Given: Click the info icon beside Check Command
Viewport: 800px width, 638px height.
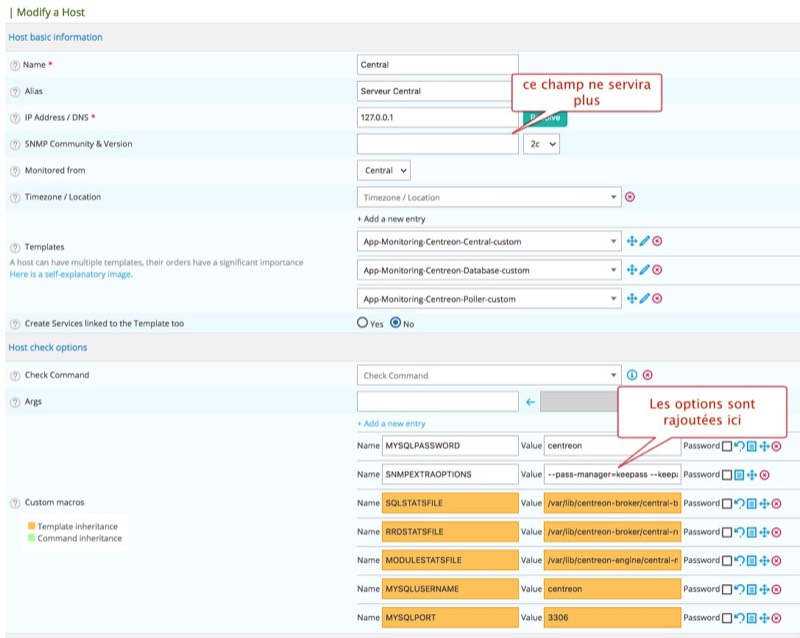Looking at the screenshot, I should click(x=632, y=376).
